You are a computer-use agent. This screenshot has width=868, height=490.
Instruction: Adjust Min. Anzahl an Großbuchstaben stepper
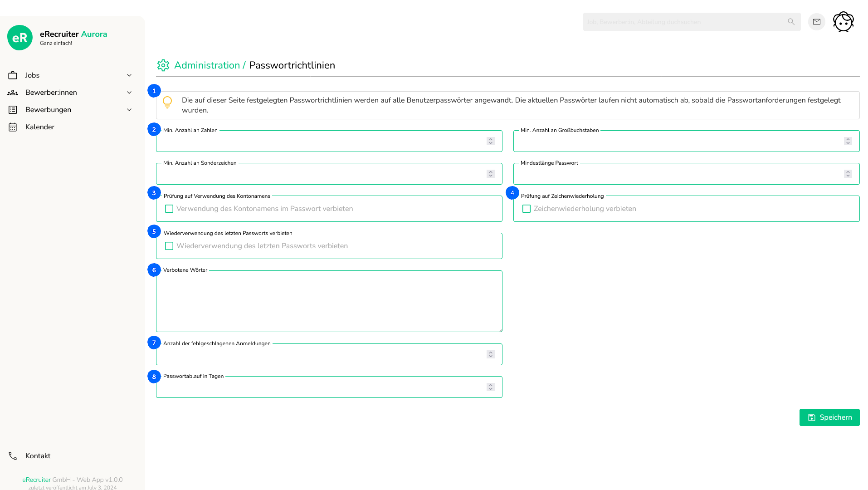(848, 141)
